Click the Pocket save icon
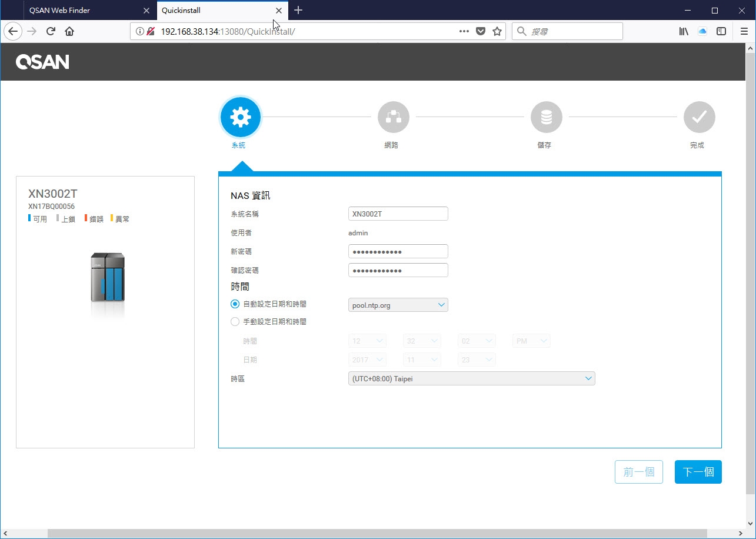 tap(481, 31)
